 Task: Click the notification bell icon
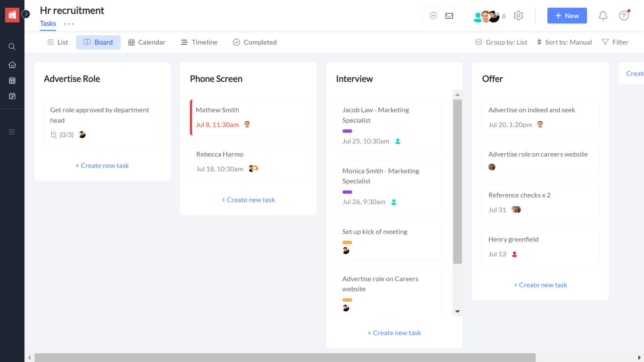click(x=602, y=15)
